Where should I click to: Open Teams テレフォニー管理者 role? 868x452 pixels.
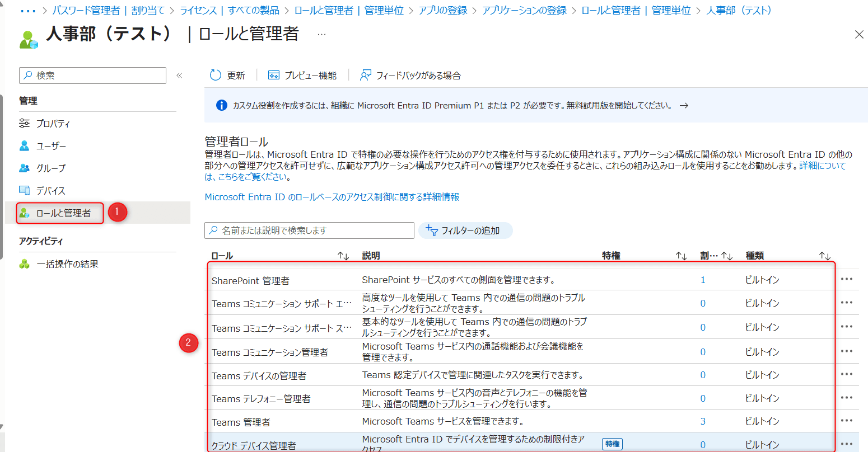tap(261, 399)
